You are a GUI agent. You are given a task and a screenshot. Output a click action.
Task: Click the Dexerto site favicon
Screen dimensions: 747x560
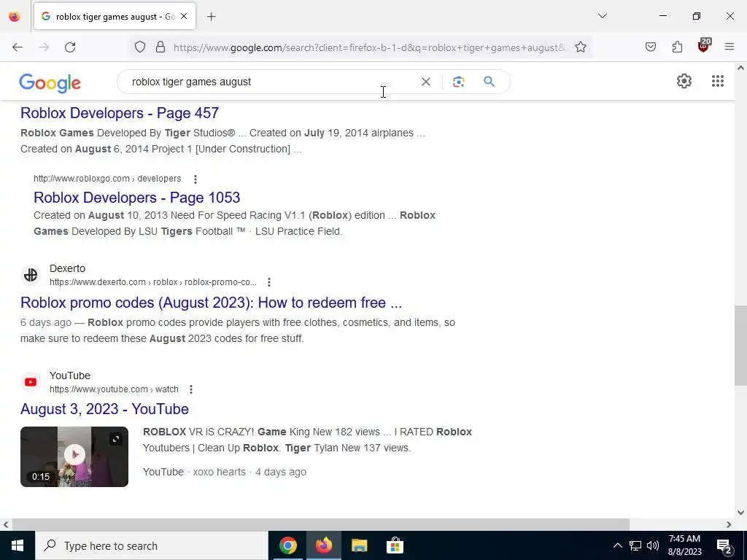[31, 275]
